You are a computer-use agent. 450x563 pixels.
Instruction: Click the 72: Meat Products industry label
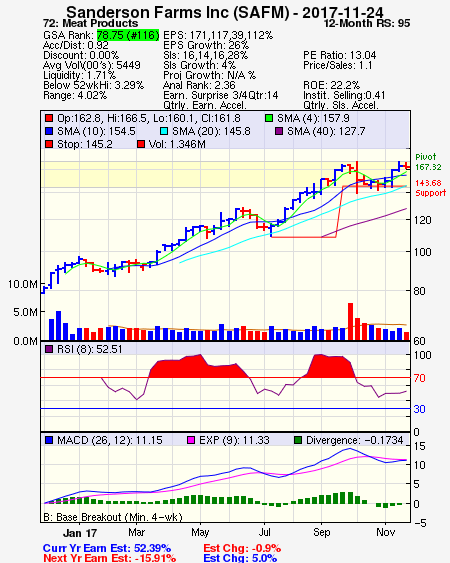coord(91,23)
